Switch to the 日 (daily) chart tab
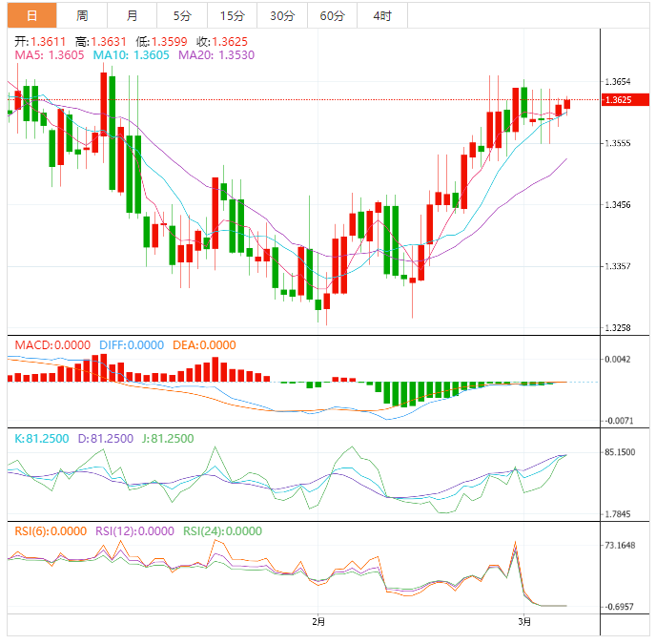 point(31,15)
